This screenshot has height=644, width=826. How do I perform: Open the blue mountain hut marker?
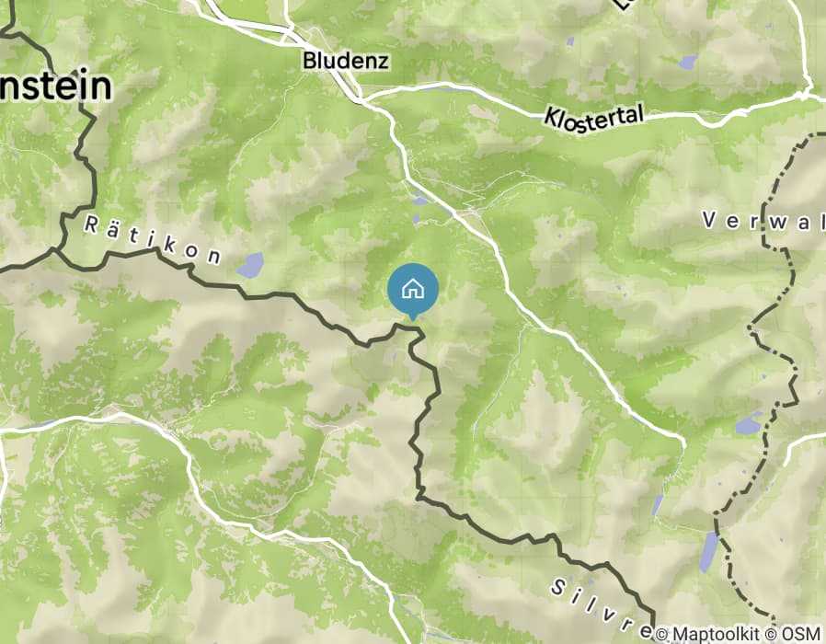pyautogui.click(x=413, y=291)
